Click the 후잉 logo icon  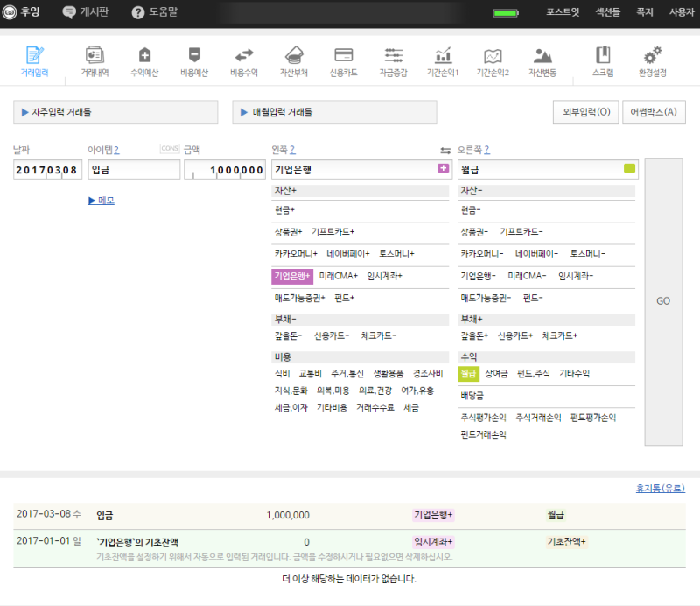click(x=10, y=12)
